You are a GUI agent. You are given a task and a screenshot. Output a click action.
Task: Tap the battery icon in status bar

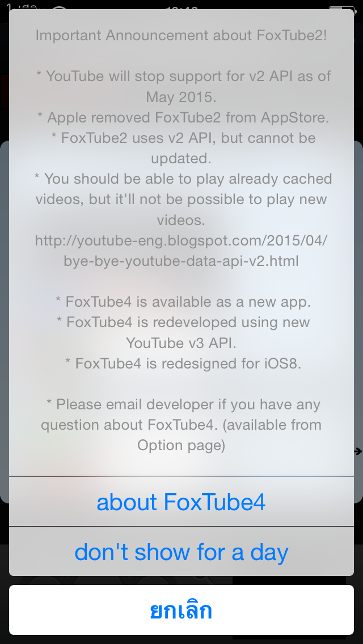click(x=341, y=8)
